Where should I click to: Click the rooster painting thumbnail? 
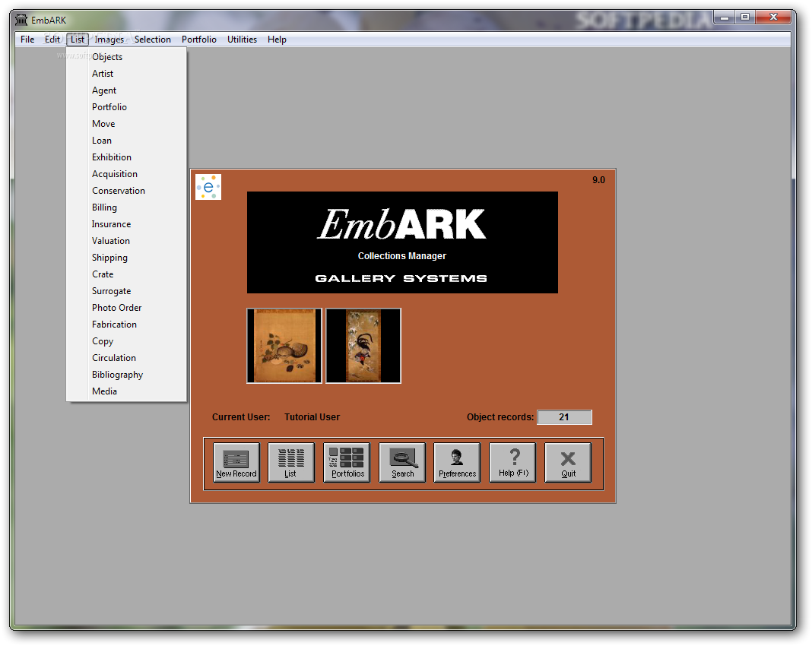click(363, 346)
